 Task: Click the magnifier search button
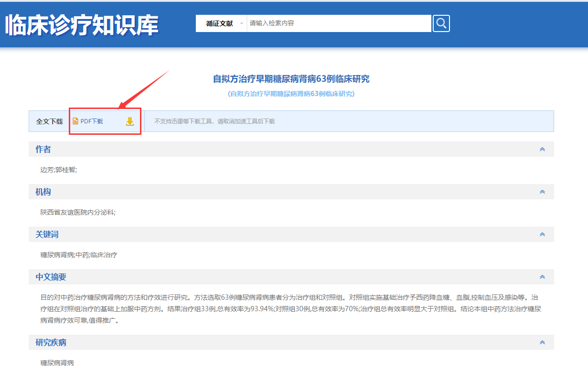pos(441,23)
